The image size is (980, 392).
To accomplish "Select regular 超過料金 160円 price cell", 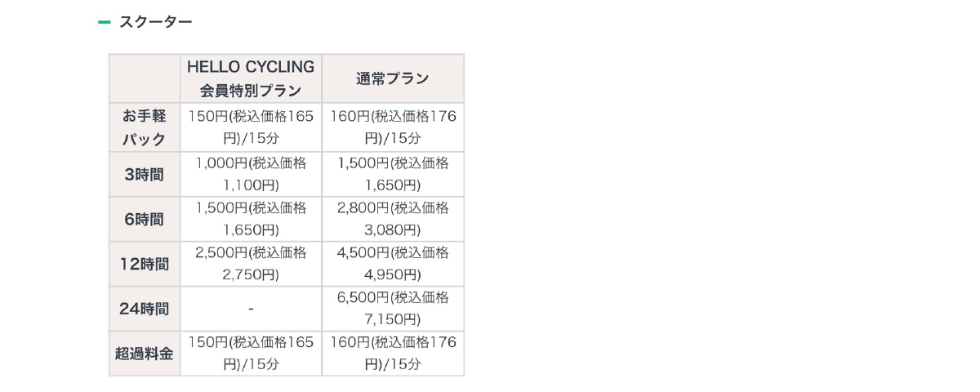I will coord(393,354).
